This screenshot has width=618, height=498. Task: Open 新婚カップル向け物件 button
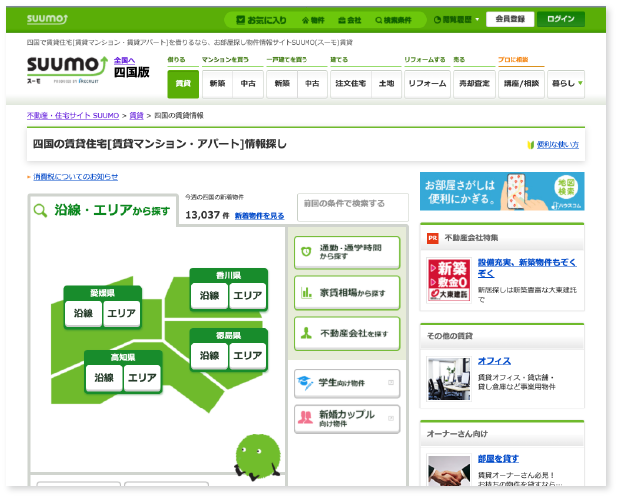[347, 418]
